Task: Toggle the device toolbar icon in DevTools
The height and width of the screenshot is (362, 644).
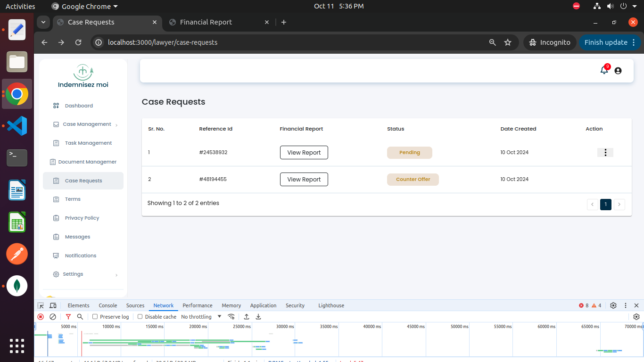Action: (x=53, y=305)
